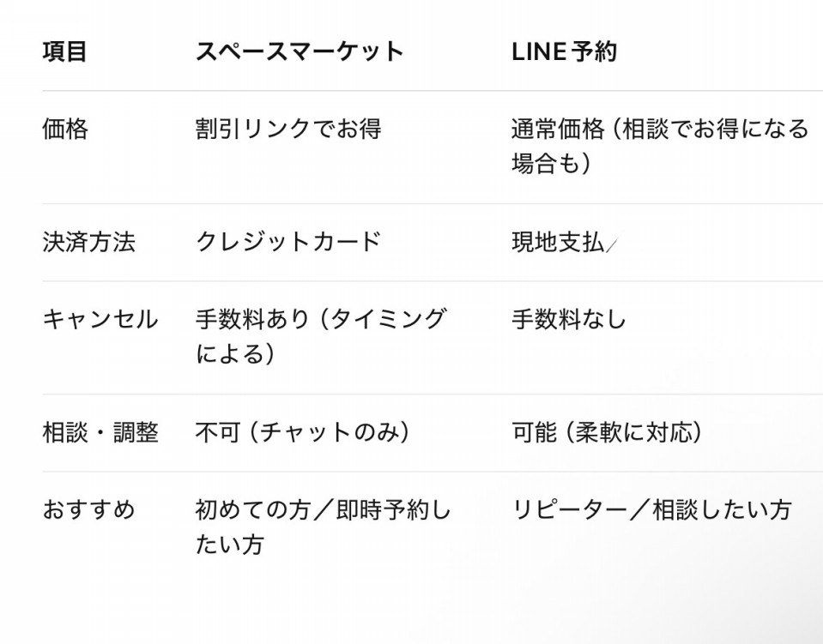
Task: Click the 不可(チャットのみ) cell
Action: 302,433
